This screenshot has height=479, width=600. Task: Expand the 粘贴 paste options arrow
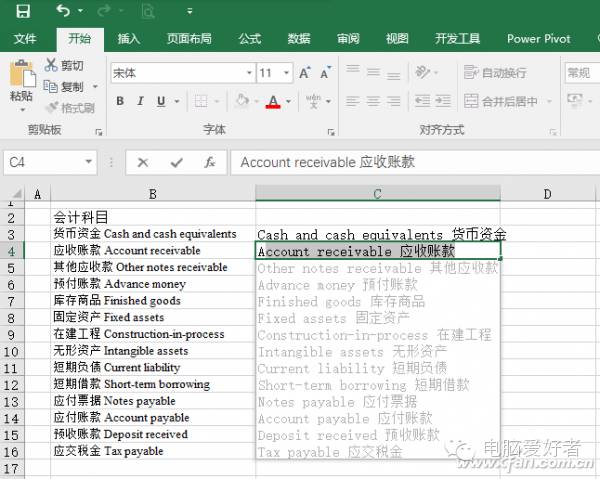[22, 110]
